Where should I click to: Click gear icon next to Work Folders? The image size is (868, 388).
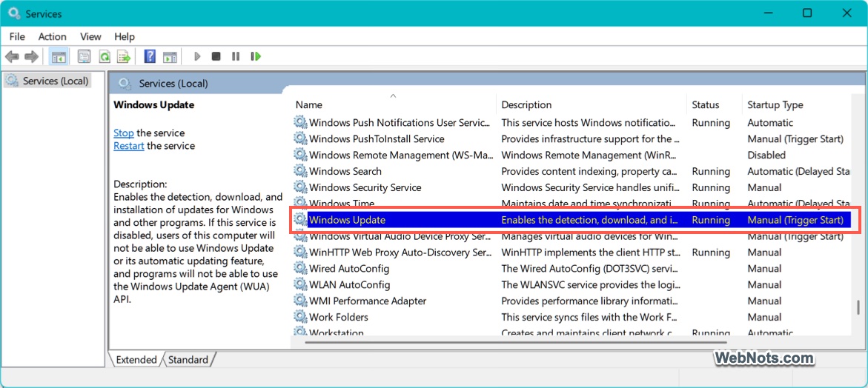pyautogui.click(x=300, y=317)
